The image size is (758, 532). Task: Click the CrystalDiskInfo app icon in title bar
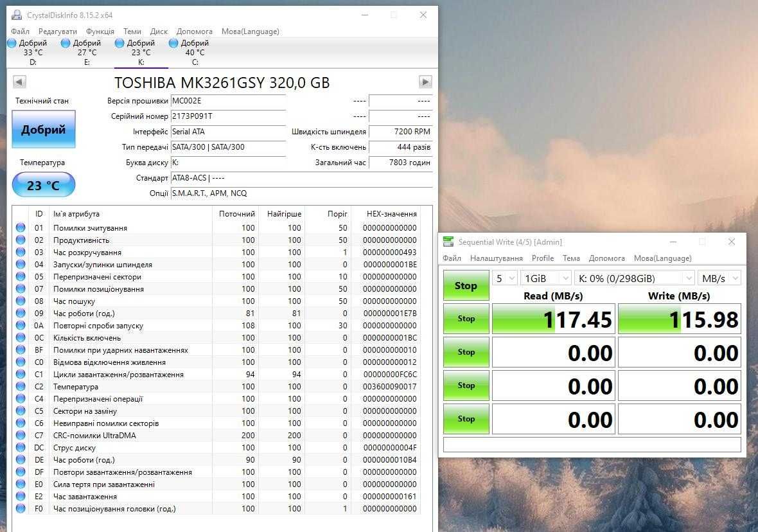tap(17, 15)
